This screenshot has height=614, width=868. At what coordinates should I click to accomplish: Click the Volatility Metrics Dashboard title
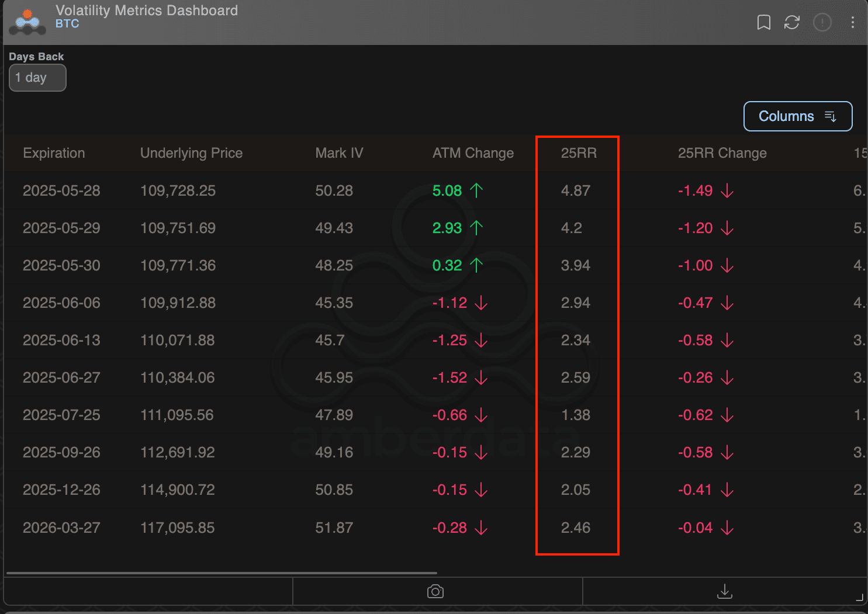147,11
